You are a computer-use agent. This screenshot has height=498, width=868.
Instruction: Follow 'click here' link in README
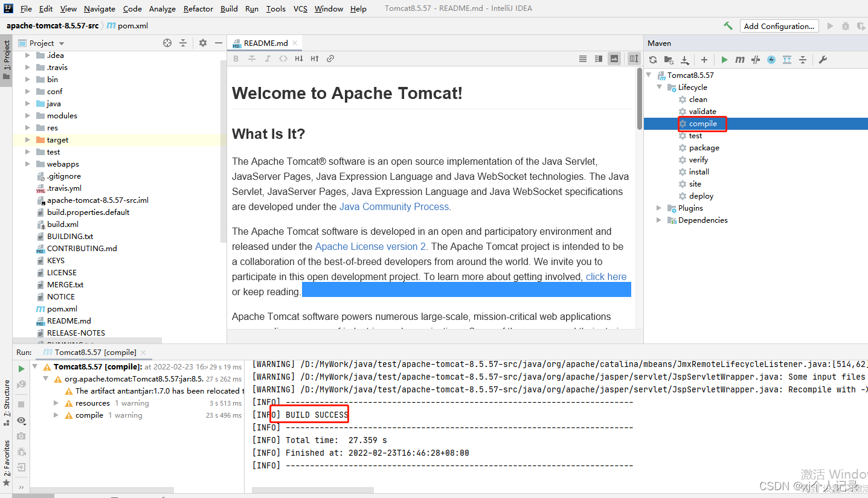point(606,276)
